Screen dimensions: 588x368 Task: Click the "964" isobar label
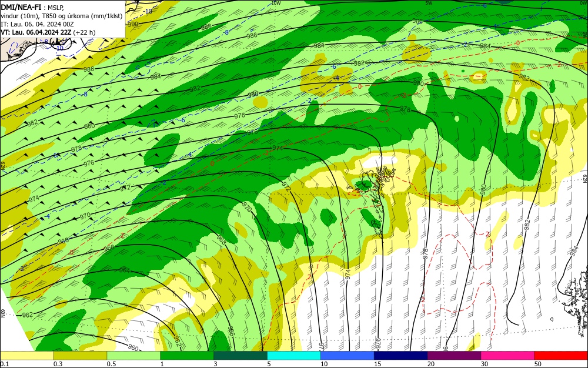click(125, 270)
